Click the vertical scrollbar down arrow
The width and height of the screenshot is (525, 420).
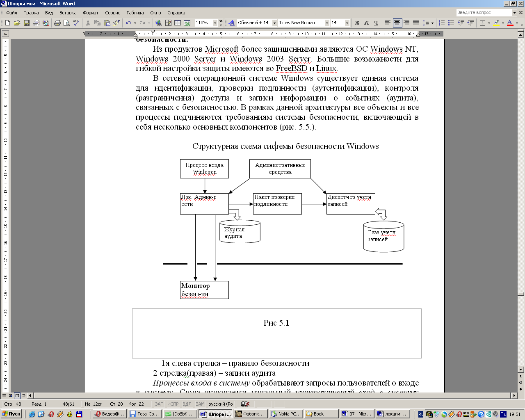coord(521,369)
